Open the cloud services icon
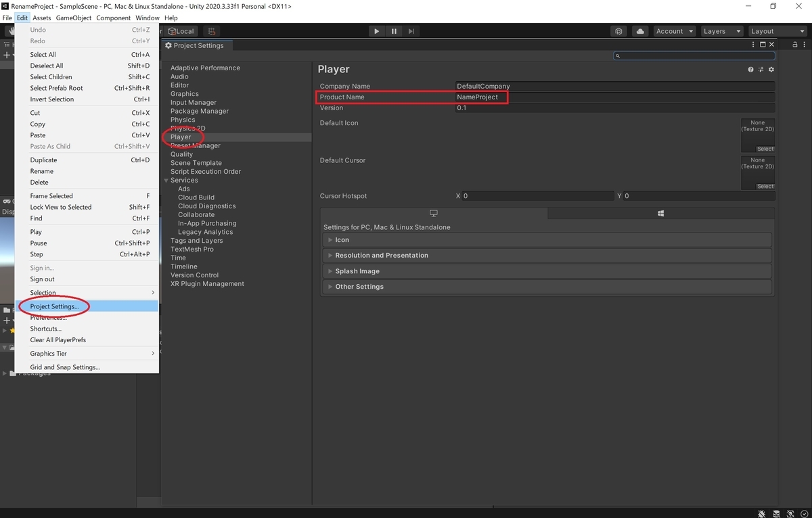The height and width of the screenshot is (518, 812). point(639,31)
